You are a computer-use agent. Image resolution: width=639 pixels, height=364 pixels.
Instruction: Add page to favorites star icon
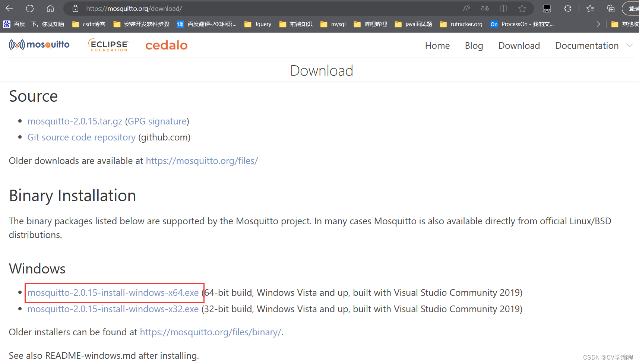pyautogui.click(x=522, y=8)
